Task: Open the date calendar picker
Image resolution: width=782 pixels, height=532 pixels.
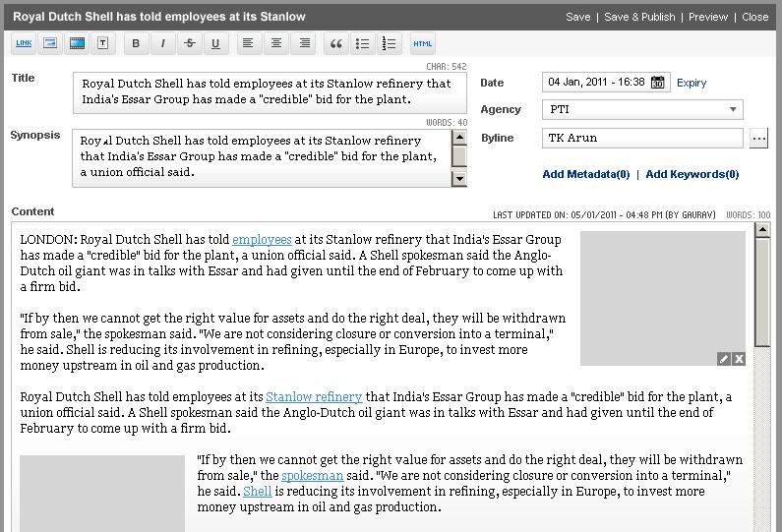Action: [658, 83]
